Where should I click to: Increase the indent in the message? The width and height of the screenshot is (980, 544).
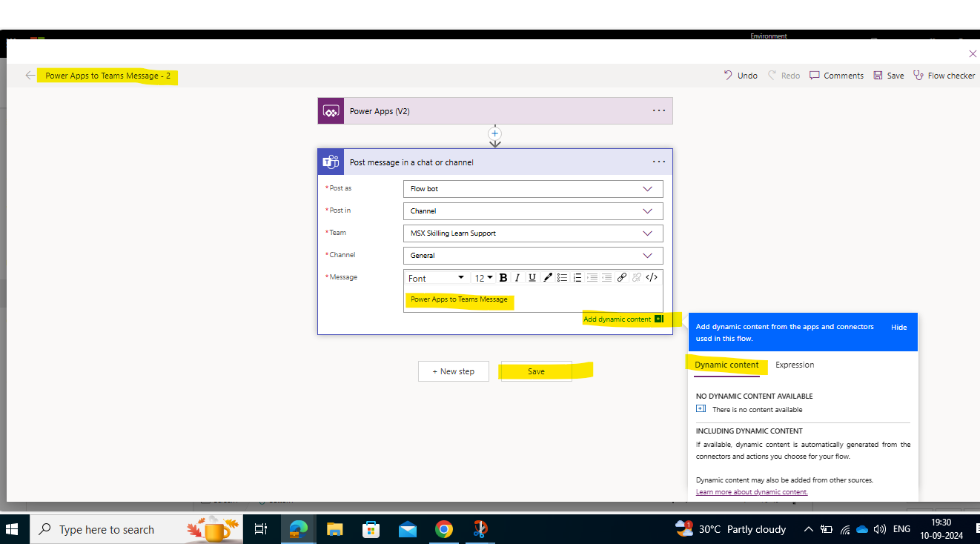pyautogui.click(x=607, y=278)
